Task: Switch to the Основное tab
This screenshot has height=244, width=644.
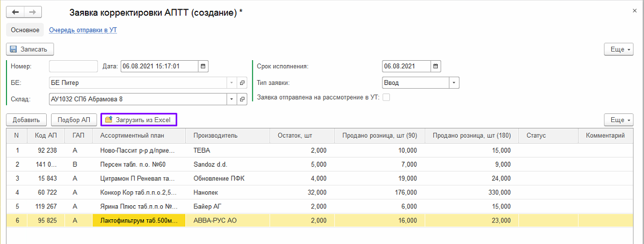Action: click(x=25, y=30)
